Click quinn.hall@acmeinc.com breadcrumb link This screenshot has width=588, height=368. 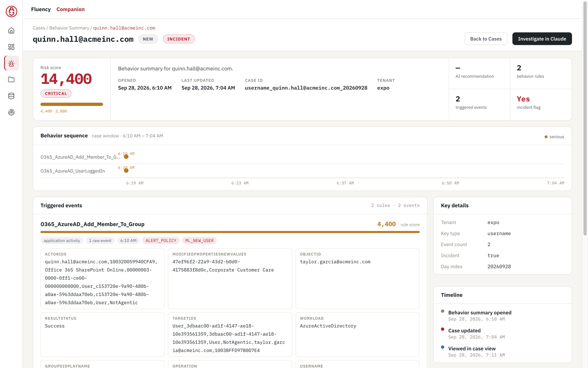(124, 28)
